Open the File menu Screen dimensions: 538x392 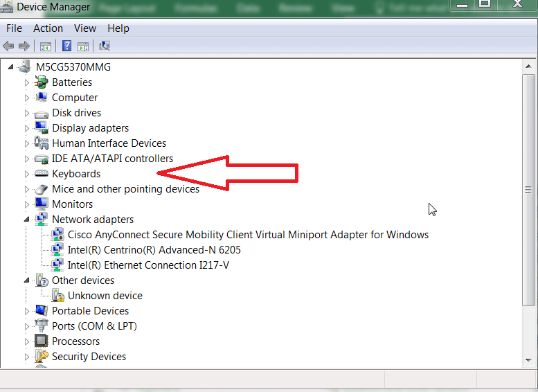pyautogui.click(x=14, y=28)
